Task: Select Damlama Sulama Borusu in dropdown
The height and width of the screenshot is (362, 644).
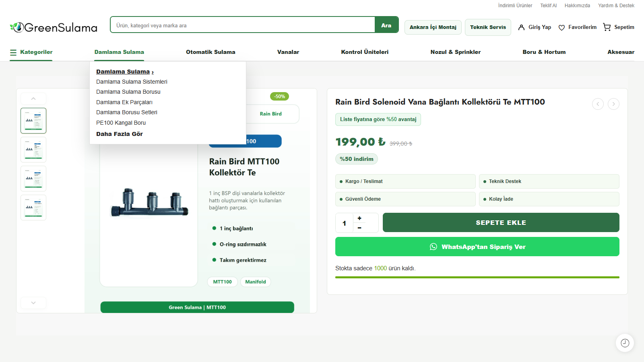Action: coord(128,92)
